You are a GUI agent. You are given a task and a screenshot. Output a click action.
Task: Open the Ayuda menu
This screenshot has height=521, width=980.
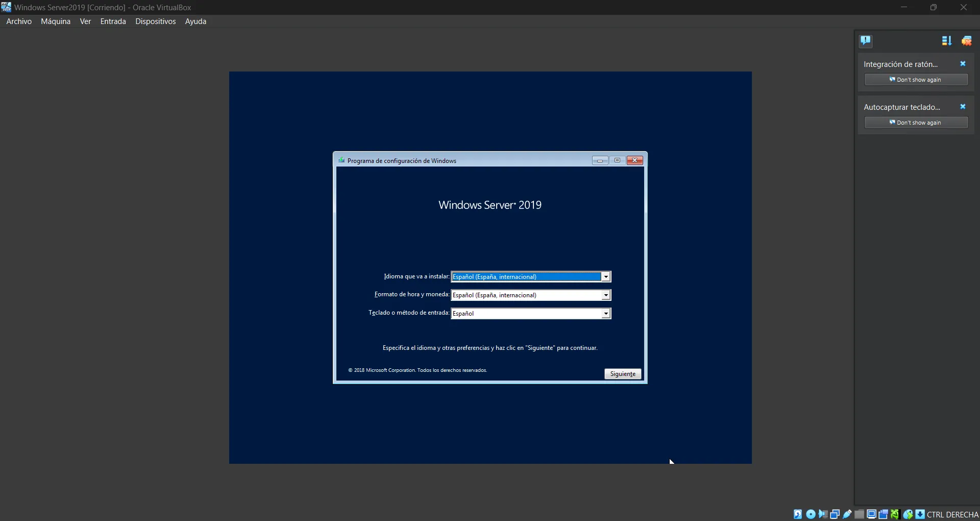(x=195, y=21)
